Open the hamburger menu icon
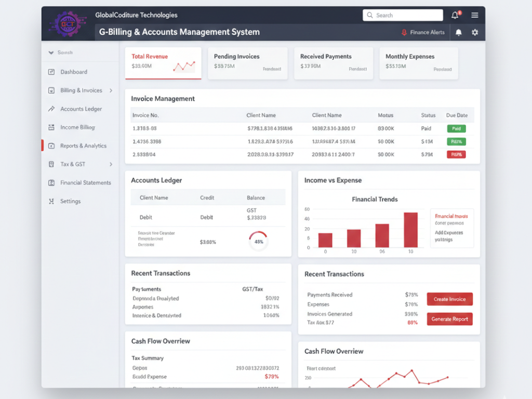Screen dimensions: 532x399 [x=474, y=15]
